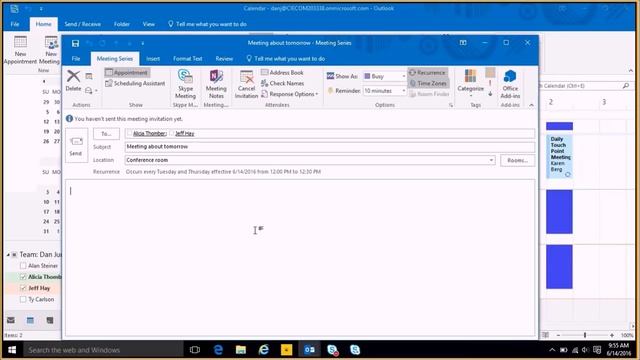Select the Appointment view button
640x360 pixels.
point(127,73)
